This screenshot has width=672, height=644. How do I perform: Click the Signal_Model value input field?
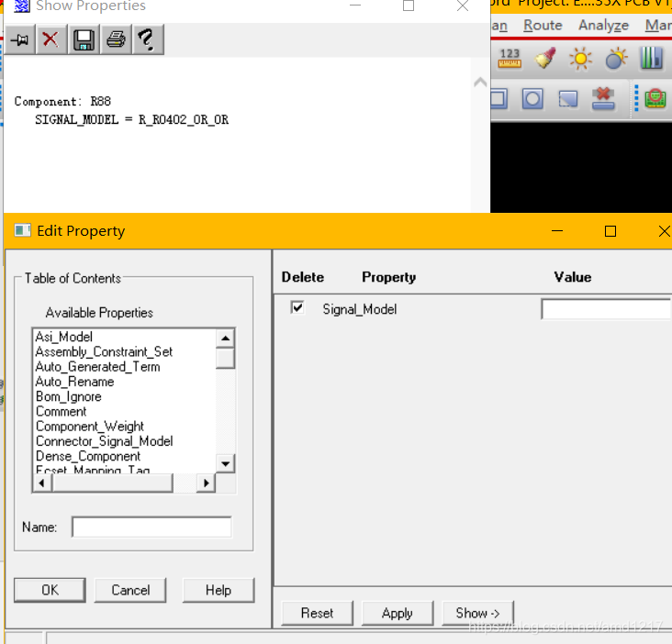pos(606,309)
